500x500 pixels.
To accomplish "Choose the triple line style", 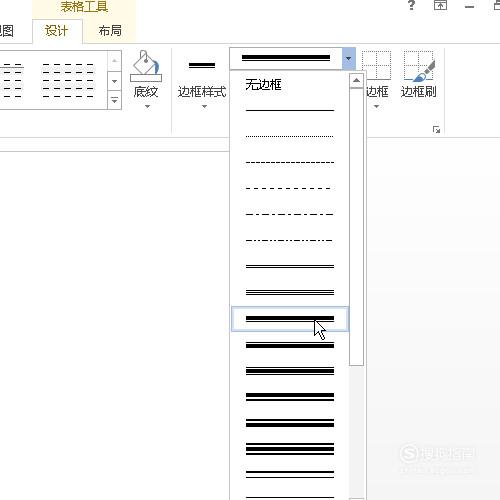I will [x=290, y=292].
